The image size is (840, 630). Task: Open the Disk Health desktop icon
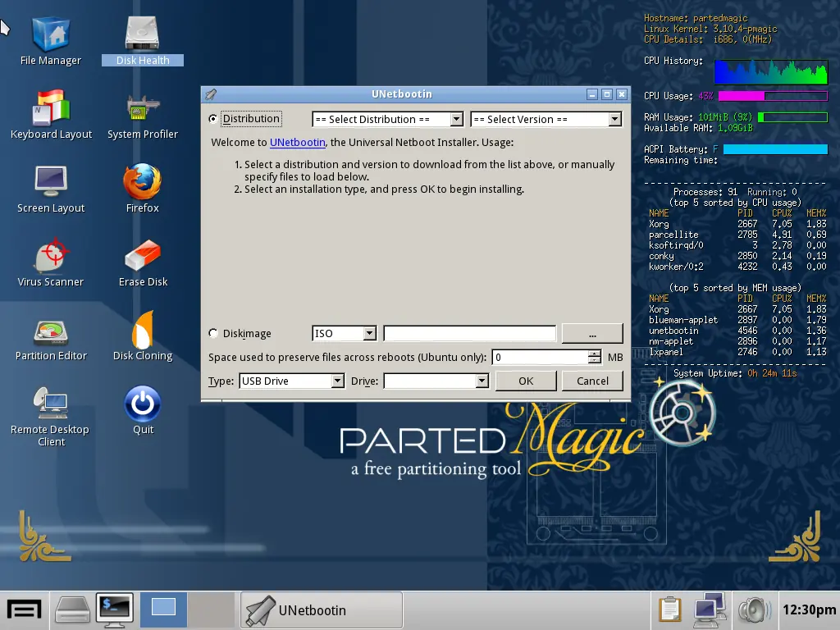click(x=143, y=42)
